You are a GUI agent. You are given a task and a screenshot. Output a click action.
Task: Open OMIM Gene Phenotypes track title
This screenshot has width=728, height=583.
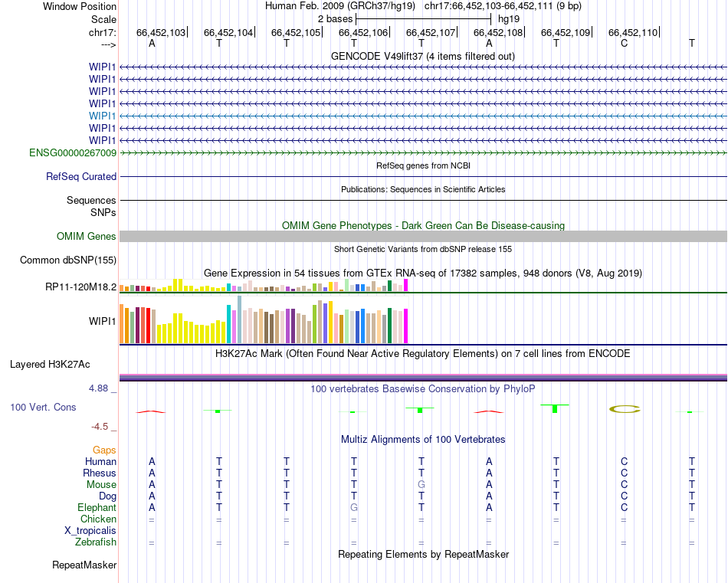click(x=423, y=225)
